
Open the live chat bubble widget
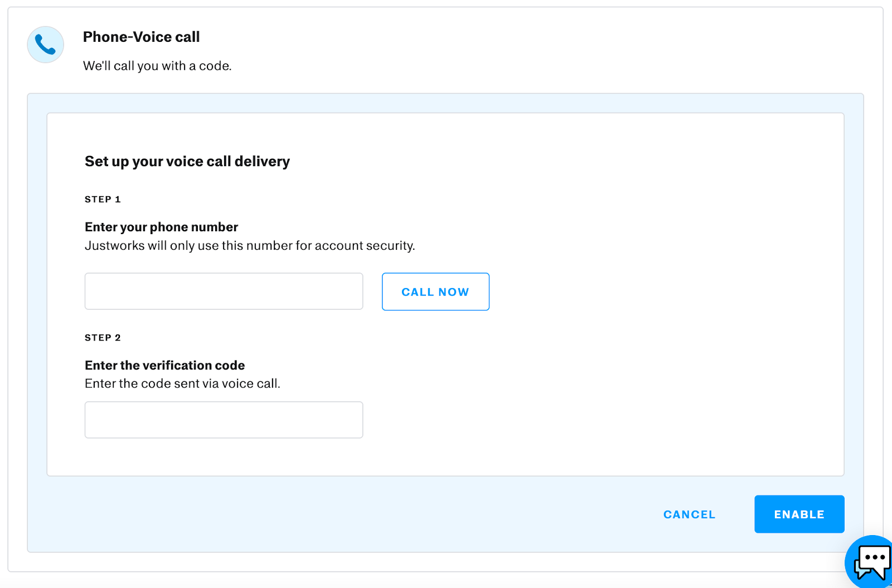(870, 562)
